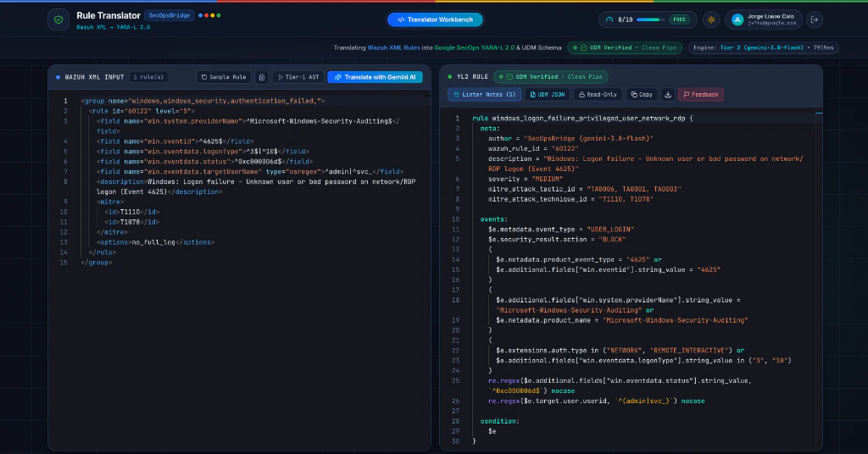The height and width of the screenshot is (454, 868).
Task: Click the JL user avatar
Action: pos(737,20)
